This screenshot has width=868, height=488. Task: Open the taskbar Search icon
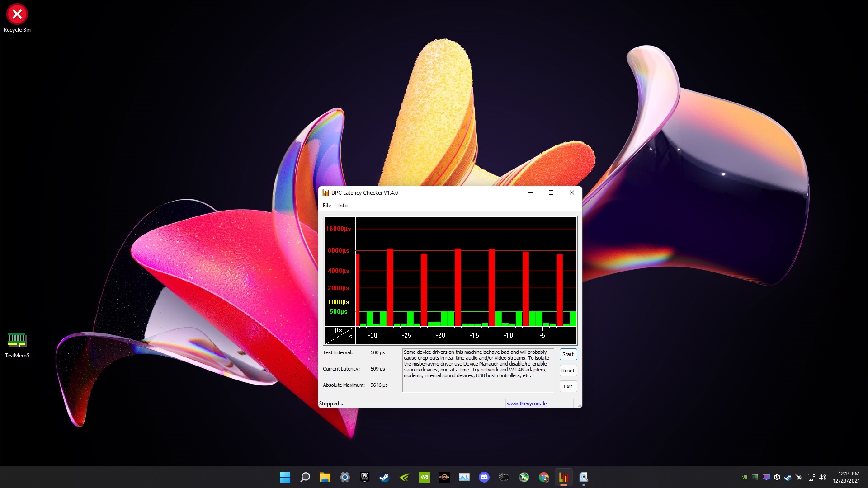pyautogui.click(x=305, y=477)
